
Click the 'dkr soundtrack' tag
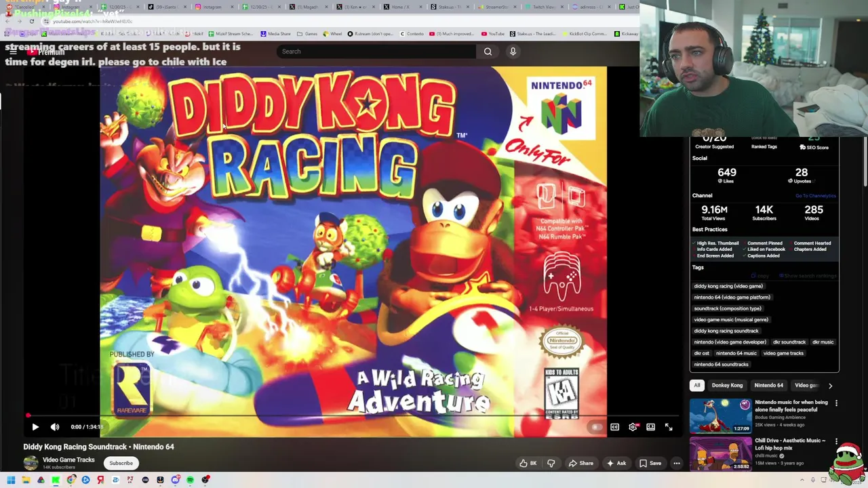789,342
